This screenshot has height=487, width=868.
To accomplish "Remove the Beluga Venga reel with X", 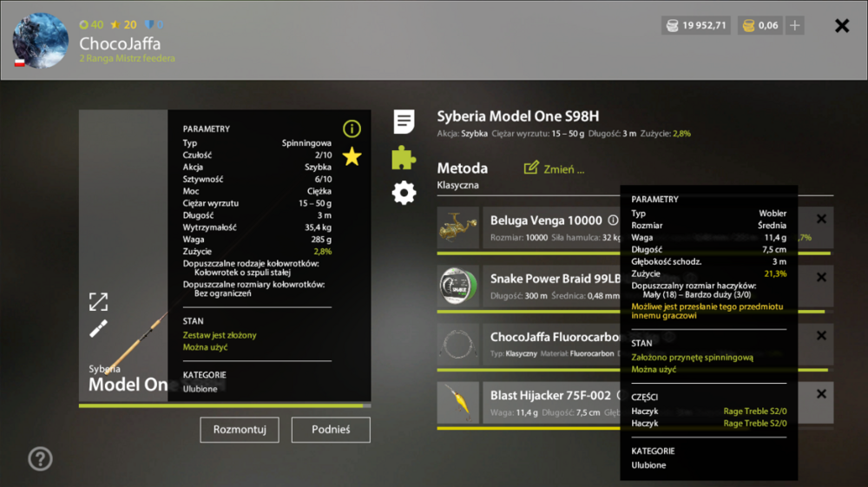I will coord(821,219).
